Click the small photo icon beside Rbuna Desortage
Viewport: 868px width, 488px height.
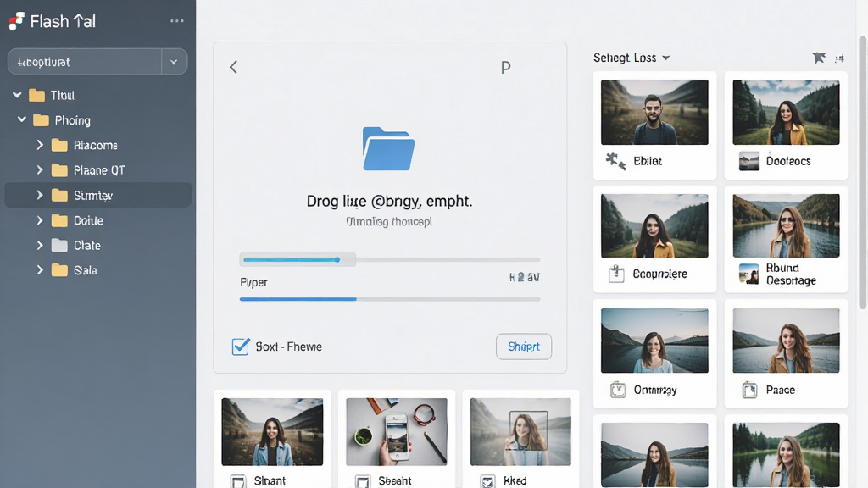(749, 274)
